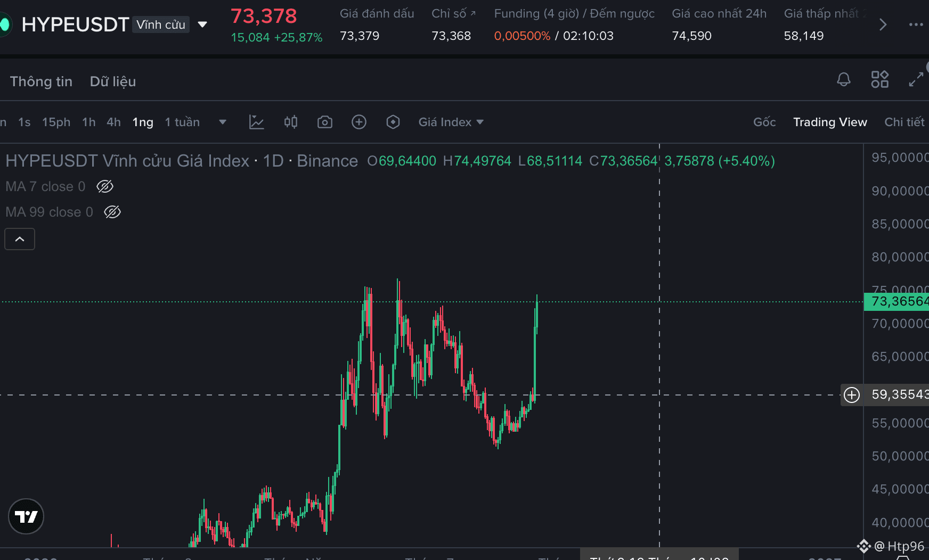Click the TradingView logo badge

pyautogui.click(x=26, y=516)
